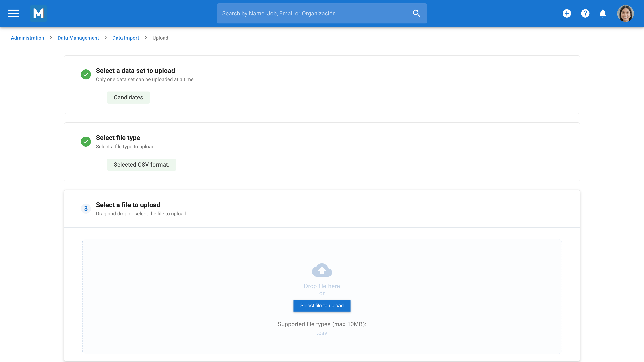Click the M application logo
644x362 pixels.
pos(39,13)
